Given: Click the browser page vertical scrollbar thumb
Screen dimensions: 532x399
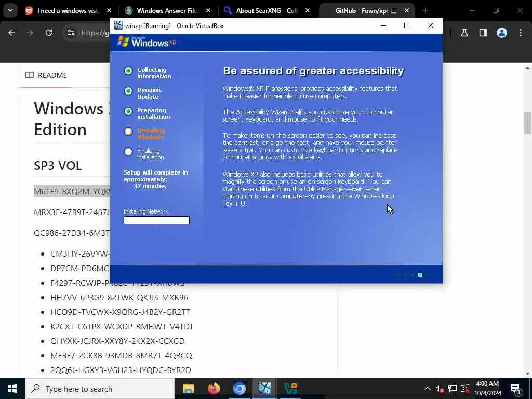Looking at the screenshot, I should (527, 123).
